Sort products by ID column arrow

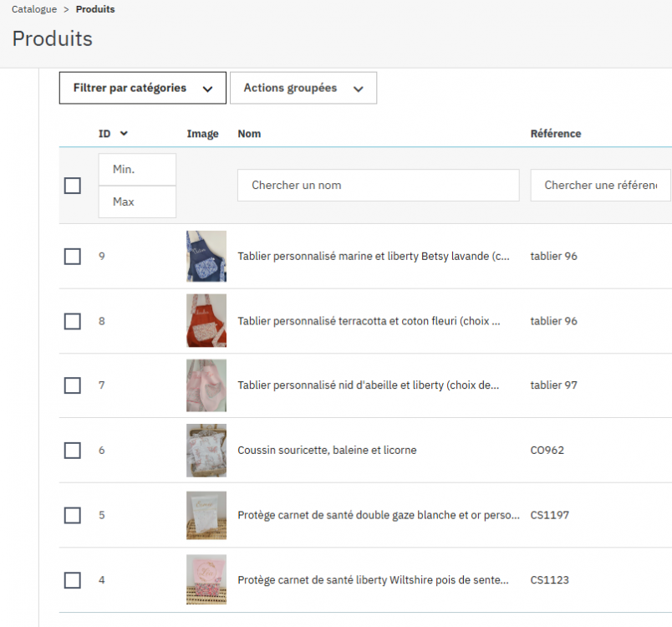[x=124, y=134]
